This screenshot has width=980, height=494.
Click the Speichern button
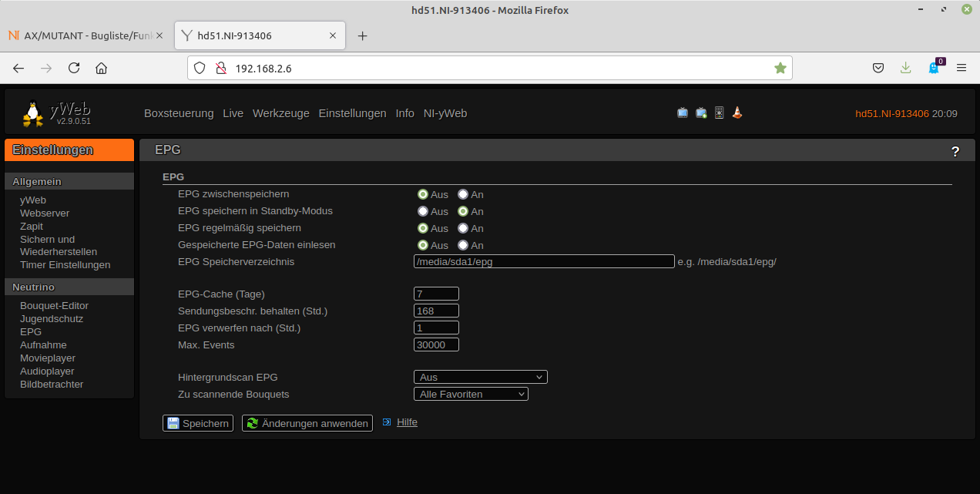(198, 423)
